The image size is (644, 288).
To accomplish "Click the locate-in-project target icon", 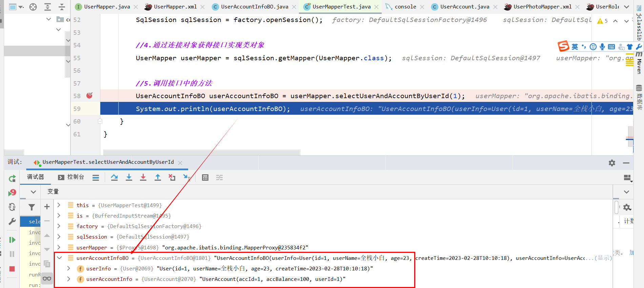I will [x=33, y=7].
